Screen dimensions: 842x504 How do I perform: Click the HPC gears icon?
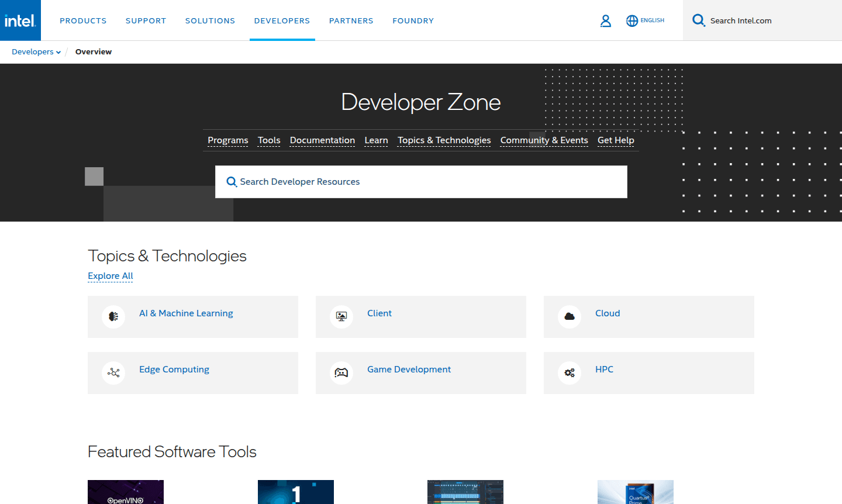570,372
